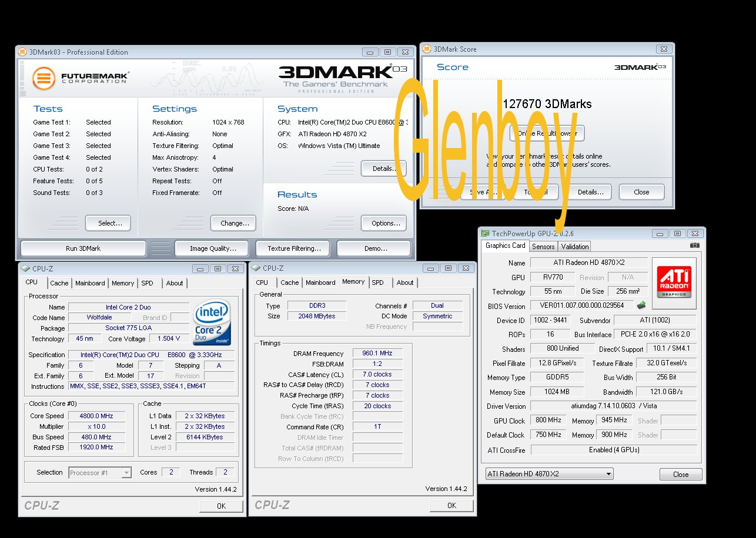Image resolution: width=756 pixels, height=538 pixels.
Task: Click Change... under Settings
Action: (233, 223)
